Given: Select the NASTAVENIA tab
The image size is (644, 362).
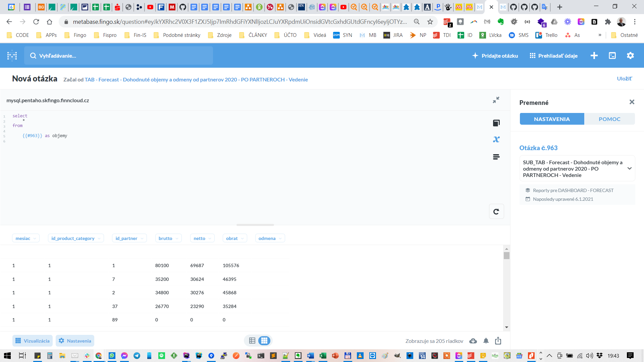Looking at the screenshot, I should point(552,119).
